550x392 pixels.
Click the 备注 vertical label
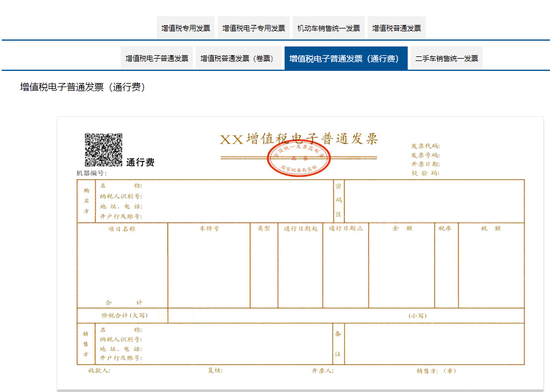pos(338,344)
